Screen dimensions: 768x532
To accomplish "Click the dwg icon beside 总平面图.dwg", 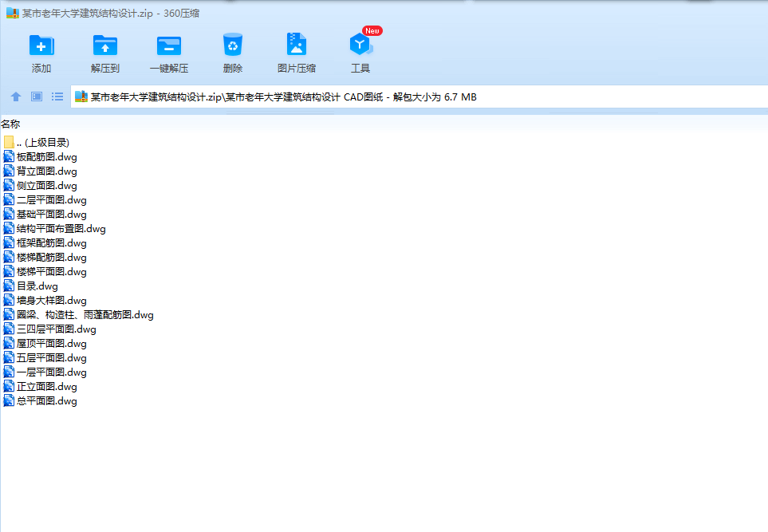I will pos(9,401).
